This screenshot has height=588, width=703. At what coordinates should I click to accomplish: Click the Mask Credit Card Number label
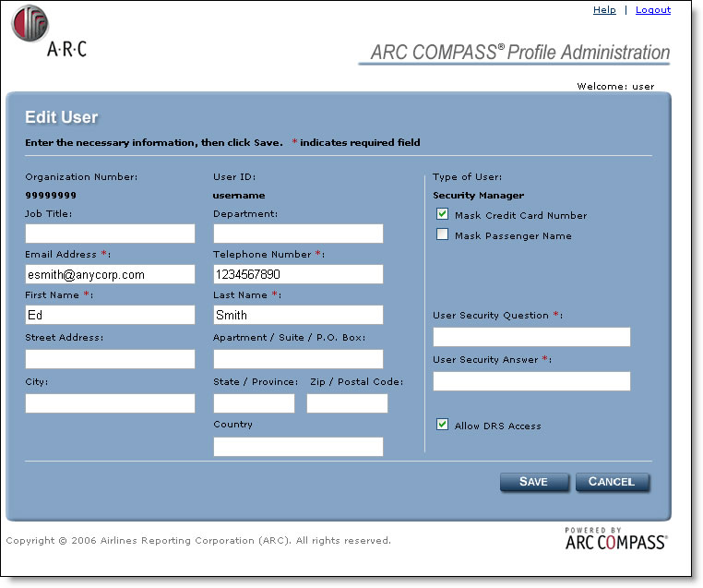[x=520, y=215]
